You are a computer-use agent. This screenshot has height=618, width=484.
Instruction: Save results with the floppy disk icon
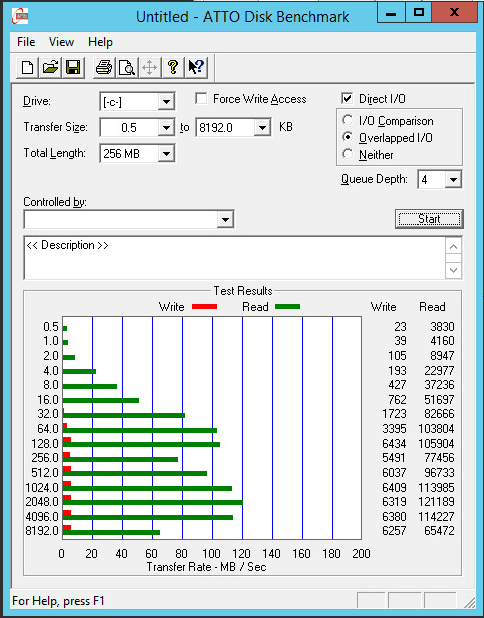pyautogui.click(x=73, y=67)
